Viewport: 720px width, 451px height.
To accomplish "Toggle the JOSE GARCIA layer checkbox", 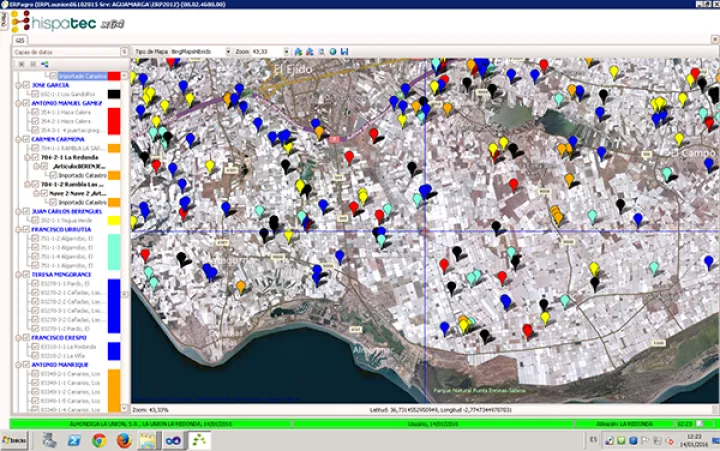I will click(25, 86).
